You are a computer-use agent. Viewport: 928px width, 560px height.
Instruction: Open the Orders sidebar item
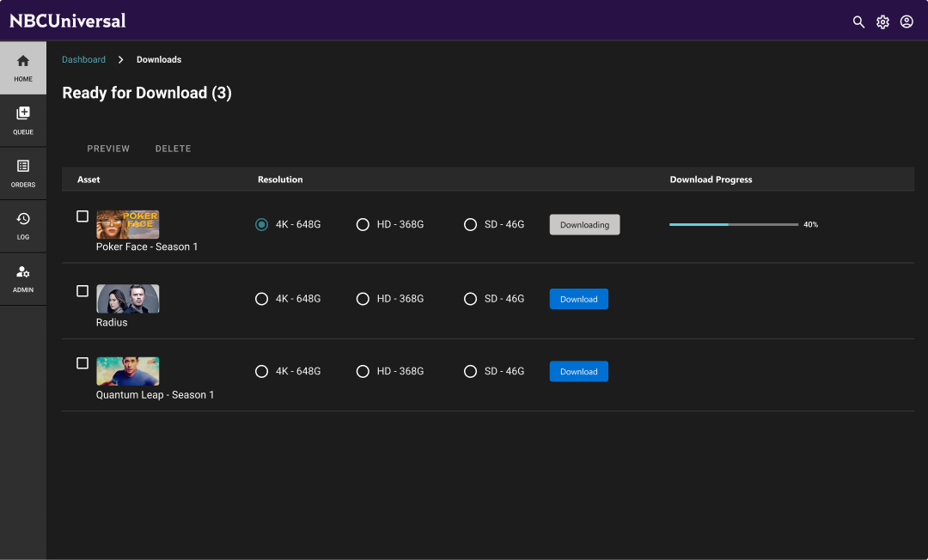tap(23, 173)
